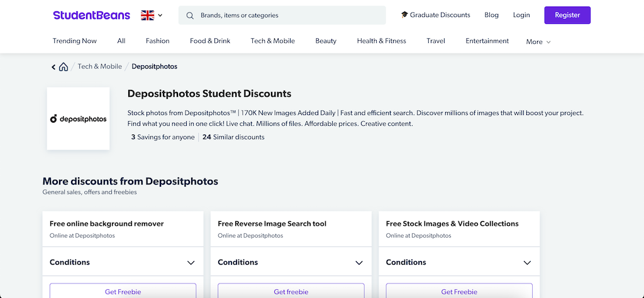
Task: Click 3 Savings for anyone
Action: click(163, 137)
